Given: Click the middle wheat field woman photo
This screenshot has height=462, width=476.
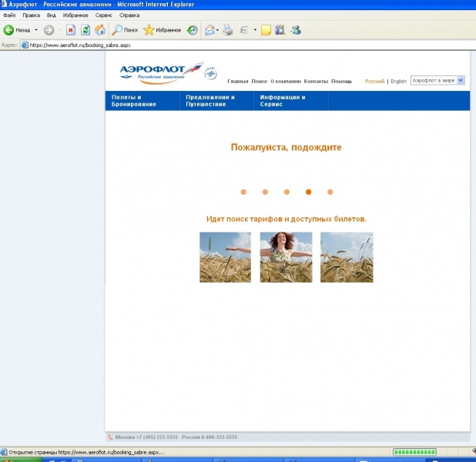Looking at the screenshot, I should [286, 257].
